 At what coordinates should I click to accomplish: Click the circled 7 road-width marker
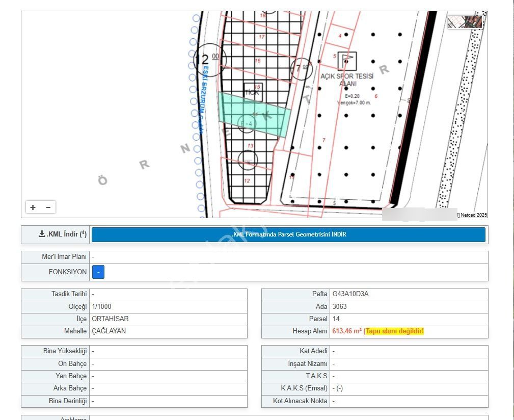pos(301,67)
